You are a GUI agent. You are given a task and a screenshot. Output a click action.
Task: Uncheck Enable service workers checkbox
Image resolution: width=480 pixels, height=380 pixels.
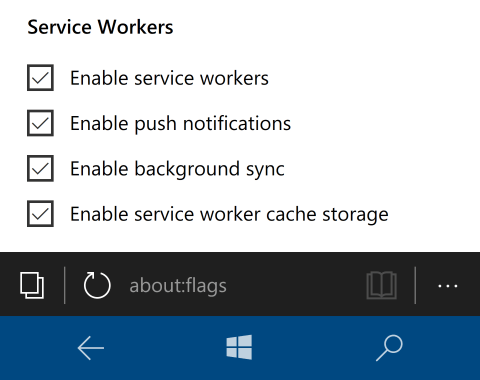coord(40,78)
